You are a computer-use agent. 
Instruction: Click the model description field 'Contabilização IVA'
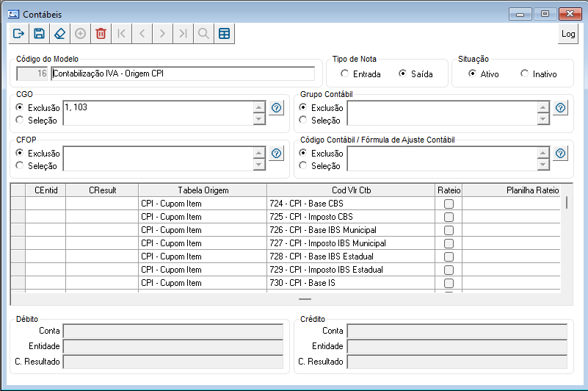point(183,73)
